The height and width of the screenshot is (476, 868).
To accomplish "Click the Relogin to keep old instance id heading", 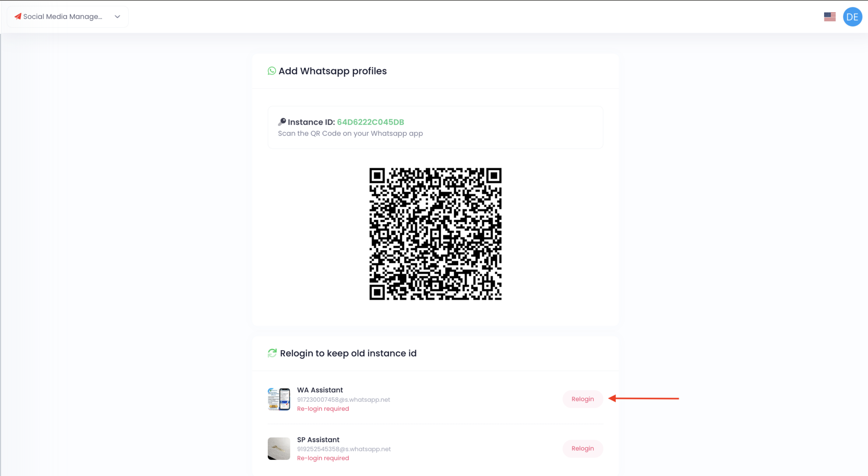I will click(x=348, y=353).
